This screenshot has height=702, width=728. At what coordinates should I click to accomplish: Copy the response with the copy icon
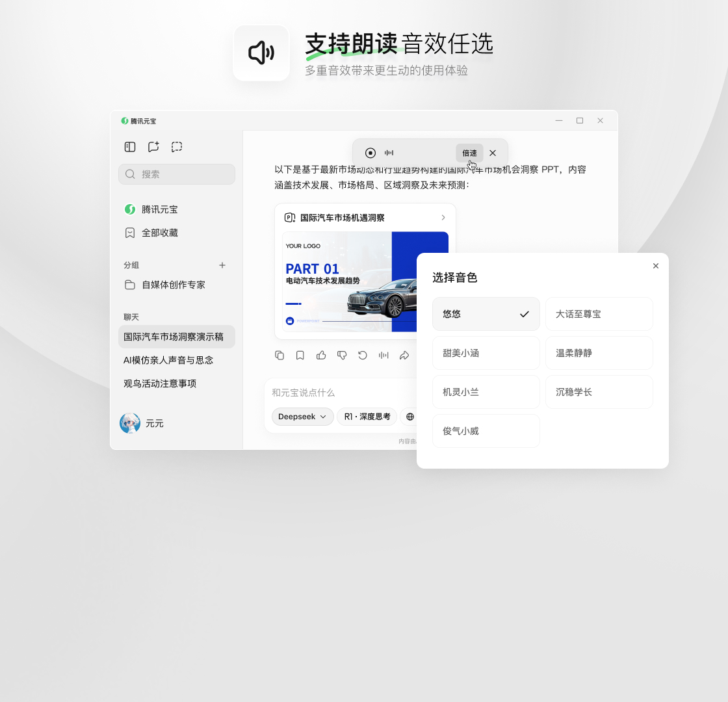[279, 355]
